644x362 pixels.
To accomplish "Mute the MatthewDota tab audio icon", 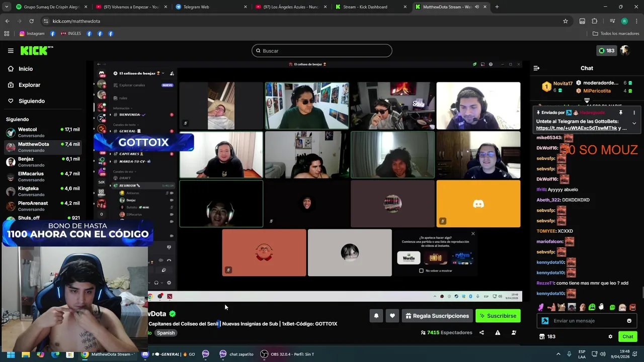I will coord(476,7).
